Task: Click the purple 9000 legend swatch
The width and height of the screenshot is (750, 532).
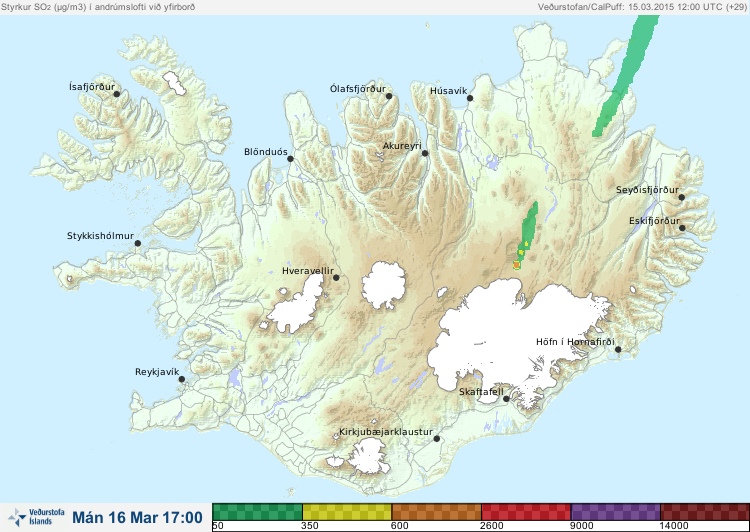Action: click(616, 512)
